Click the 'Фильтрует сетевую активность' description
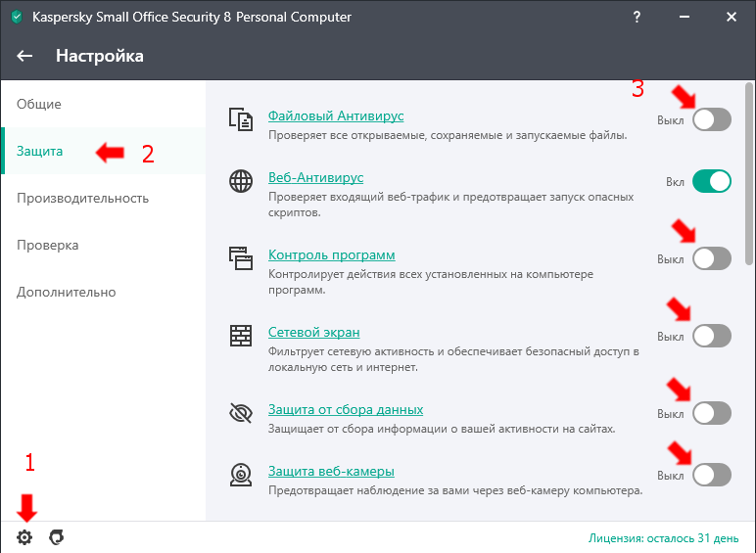 pos(453,359)
